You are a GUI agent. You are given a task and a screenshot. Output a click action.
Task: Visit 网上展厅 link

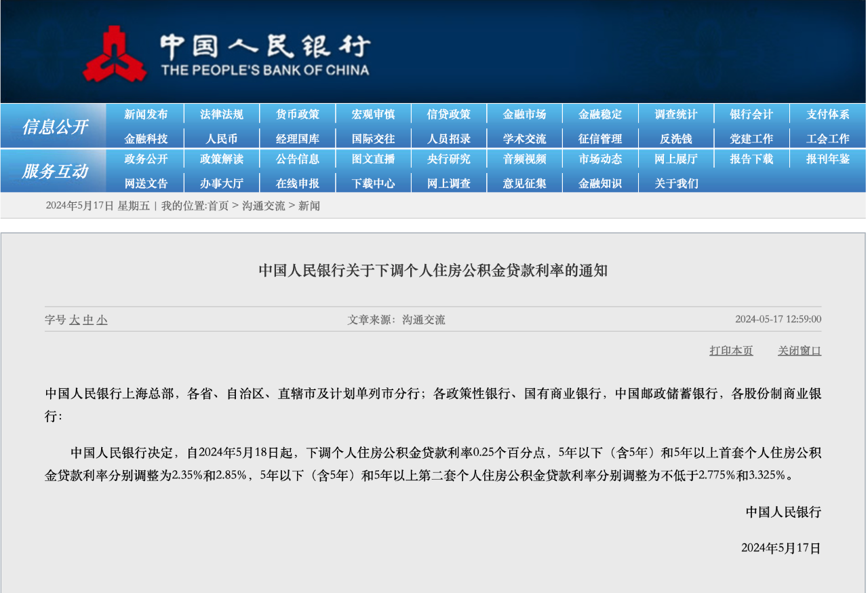pos(676,159)
